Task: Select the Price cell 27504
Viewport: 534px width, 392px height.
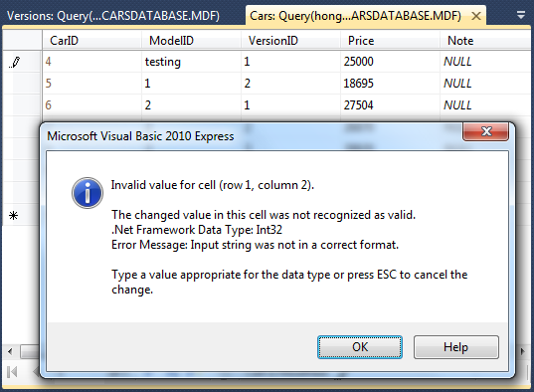Action: click(x=390, y=105)
